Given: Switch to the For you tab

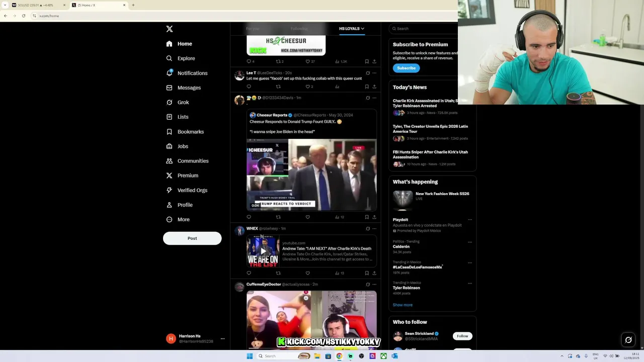Looking at the screenshot, I should point(253,29).
